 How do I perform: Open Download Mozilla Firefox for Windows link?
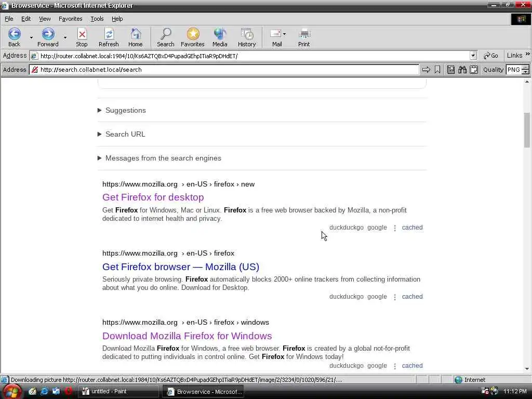[187, 336]
